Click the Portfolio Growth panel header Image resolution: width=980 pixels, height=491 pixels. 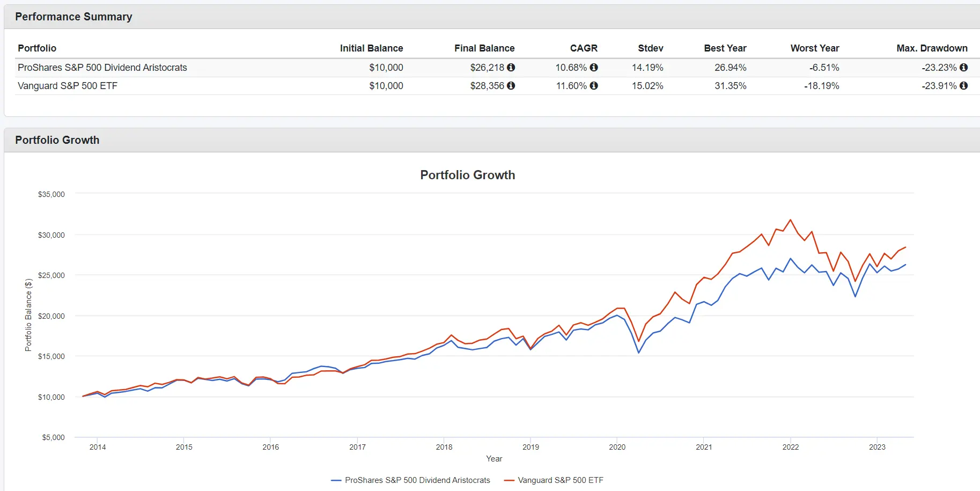492,140
